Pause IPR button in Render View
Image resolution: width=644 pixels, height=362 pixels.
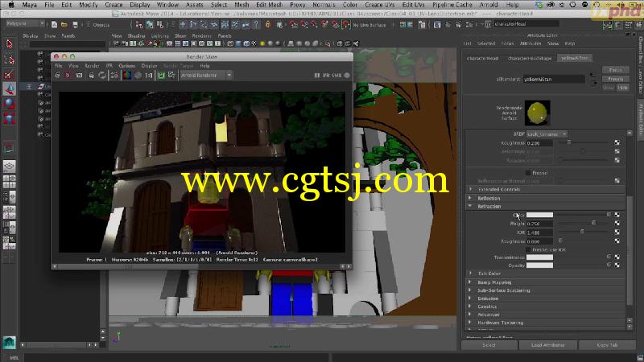pyautogui.click(x=317, y=75)
